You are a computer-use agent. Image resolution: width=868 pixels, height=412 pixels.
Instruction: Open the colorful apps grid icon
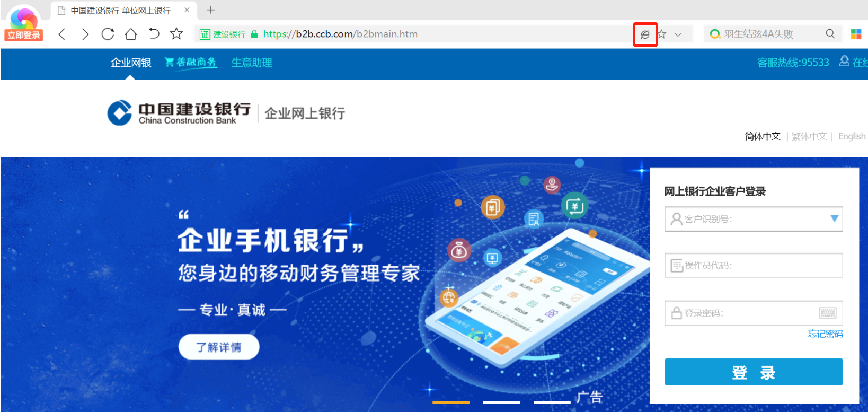coord(856,34)
